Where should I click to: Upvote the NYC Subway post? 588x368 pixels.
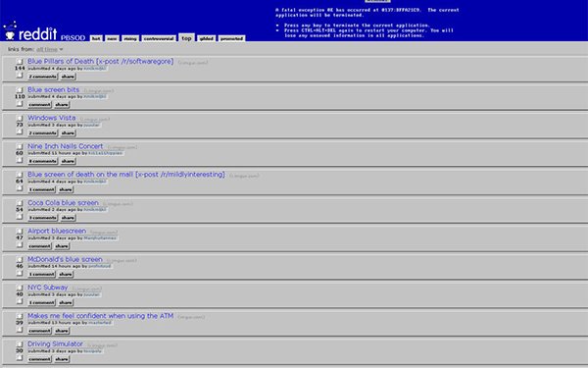point(20,288)
